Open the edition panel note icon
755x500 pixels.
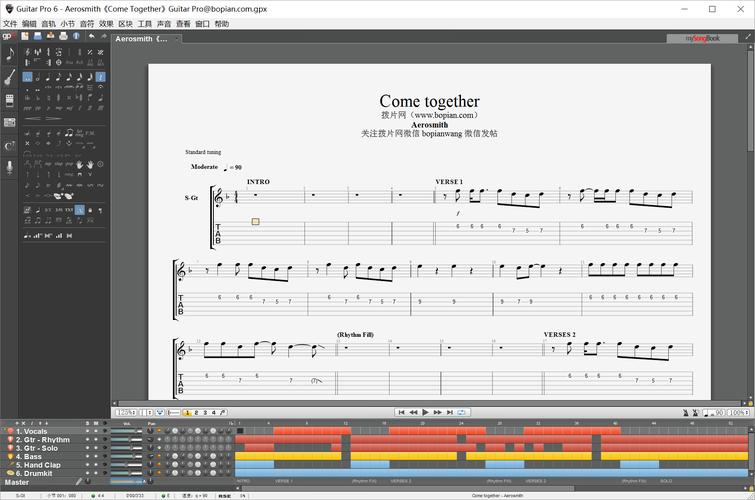pos(9,54)
